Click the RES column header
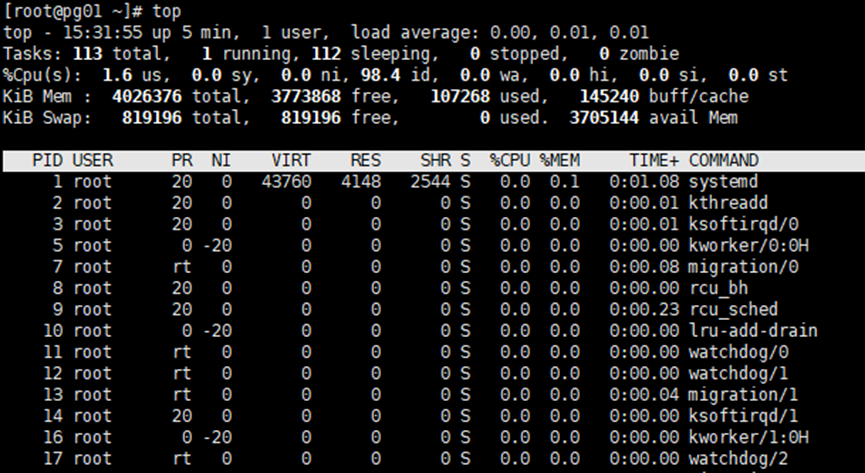This screenshot has width=865, height=473. pyautogui.click(x=366, y=161)
